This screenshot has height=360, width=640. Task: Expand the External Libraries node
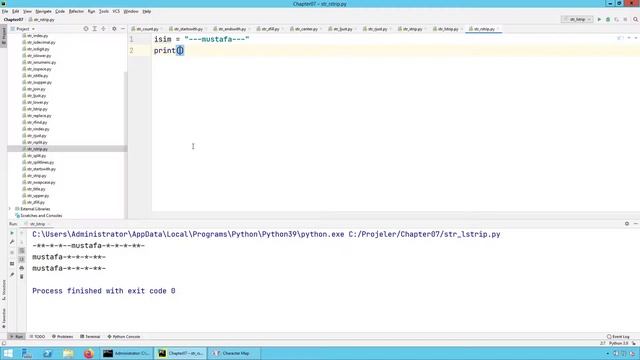[x=10, y=209]
